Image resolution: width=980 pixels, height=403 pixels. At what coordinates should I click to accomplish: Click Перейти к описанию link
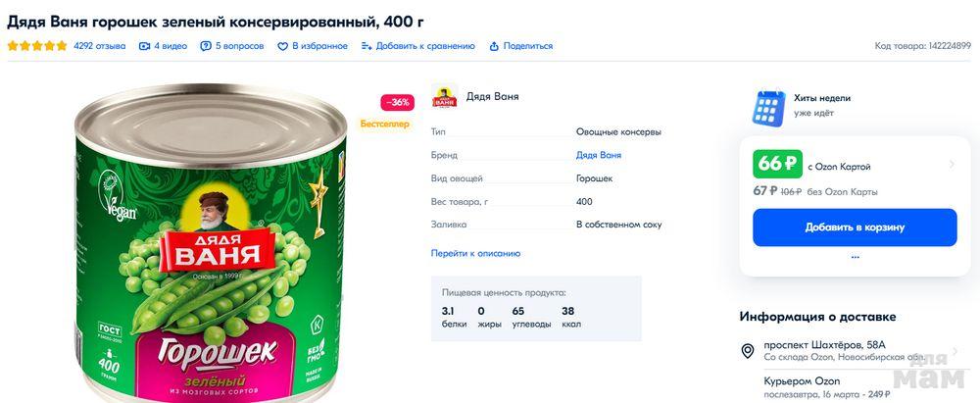tap(475, 253)
